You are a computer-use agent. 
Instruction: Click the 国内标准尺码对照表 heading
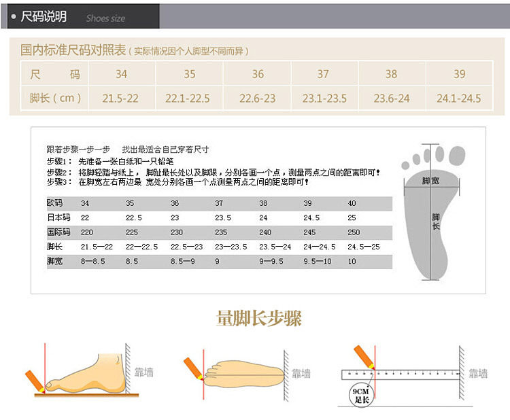click(73, 50)
